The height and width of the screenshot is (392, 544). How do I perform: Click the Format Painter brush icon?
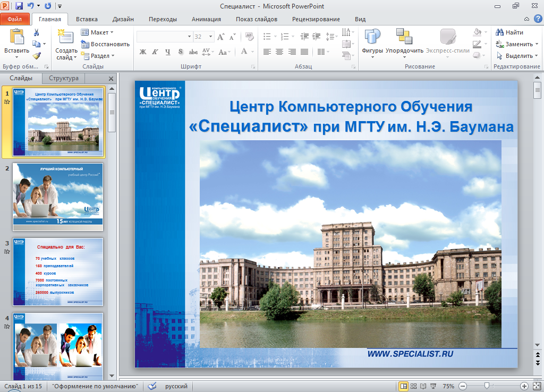(x=36, y=55)
